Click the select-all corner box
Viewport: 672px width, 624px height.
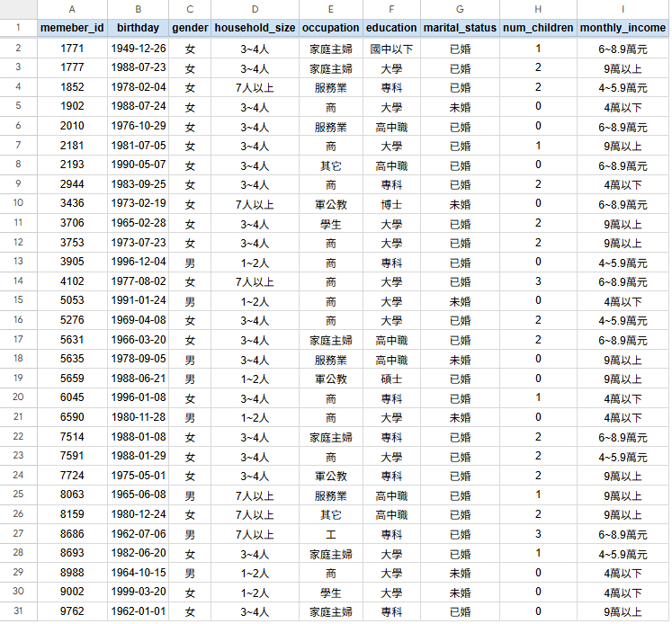click(x=18, y=9)
